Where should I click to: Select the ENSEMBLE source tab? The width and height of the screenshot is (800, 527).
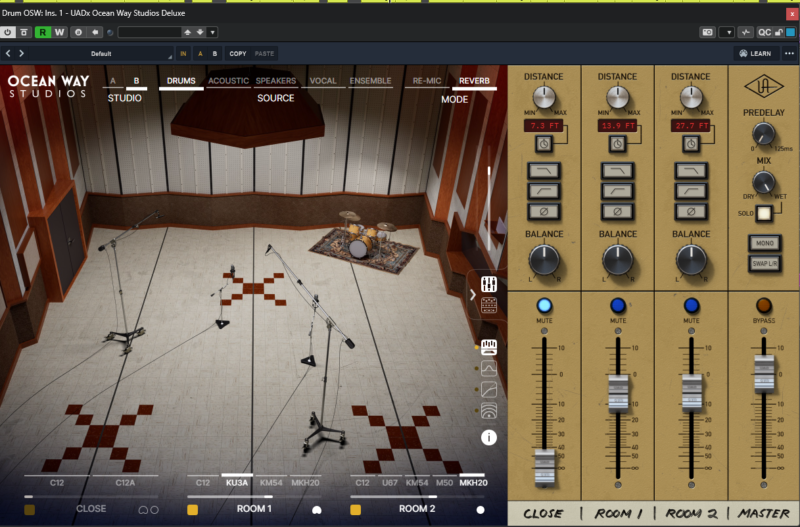[x=370, y=81]
